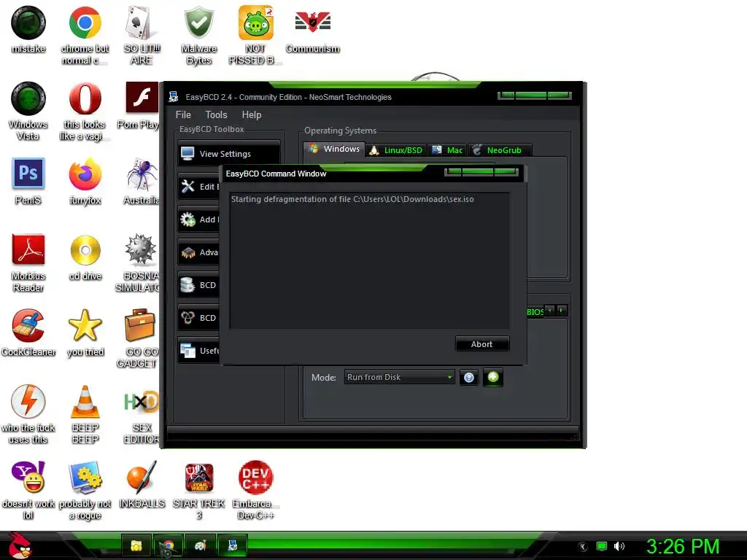Open the Help menu in EasyBCD
Viewport: 747px width, 560px height.
(x=252, y=114)
